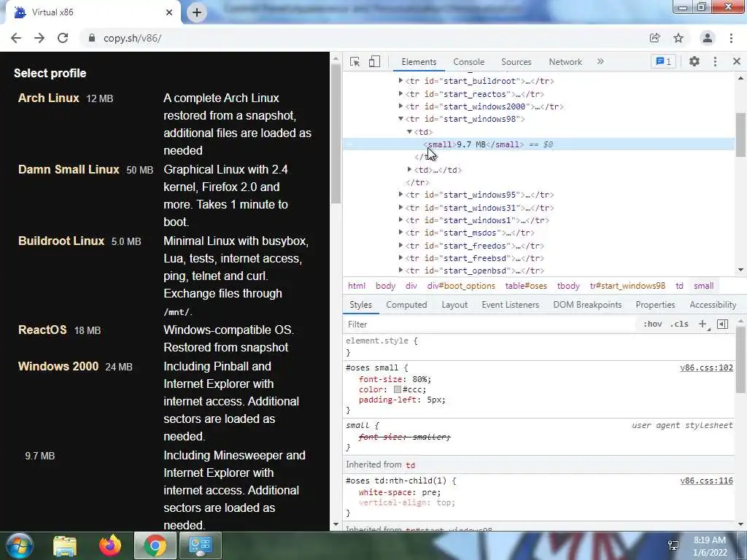
Task: Open the Layout tab
Action: pos(454,305)
